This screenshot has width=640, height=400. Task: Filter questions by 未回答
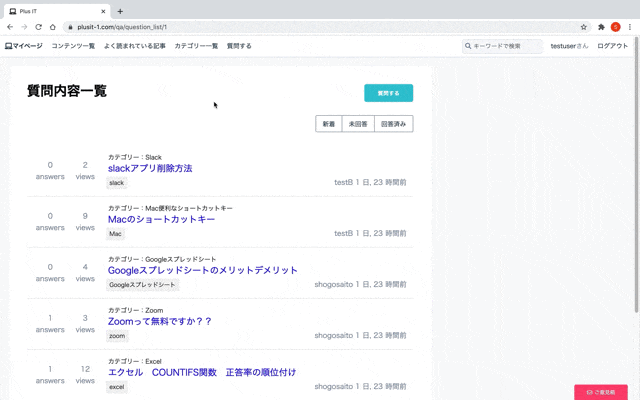358,124
